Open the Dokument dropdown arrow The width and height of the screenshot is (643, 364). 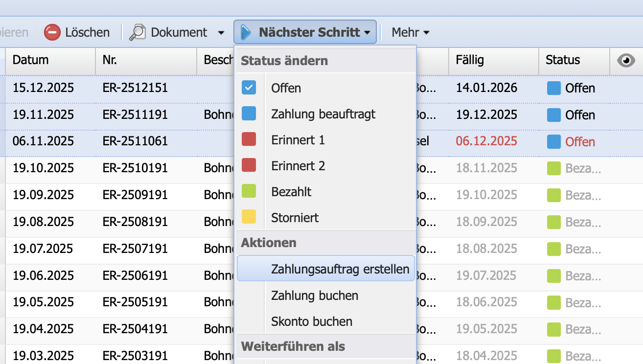coord(221,33)
